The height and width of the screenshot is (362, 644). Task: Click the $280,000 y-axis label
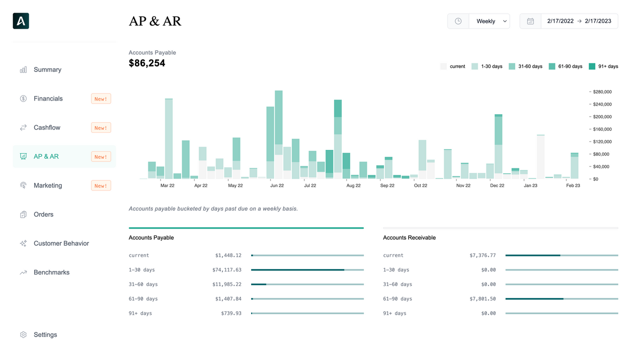(602, 92)
